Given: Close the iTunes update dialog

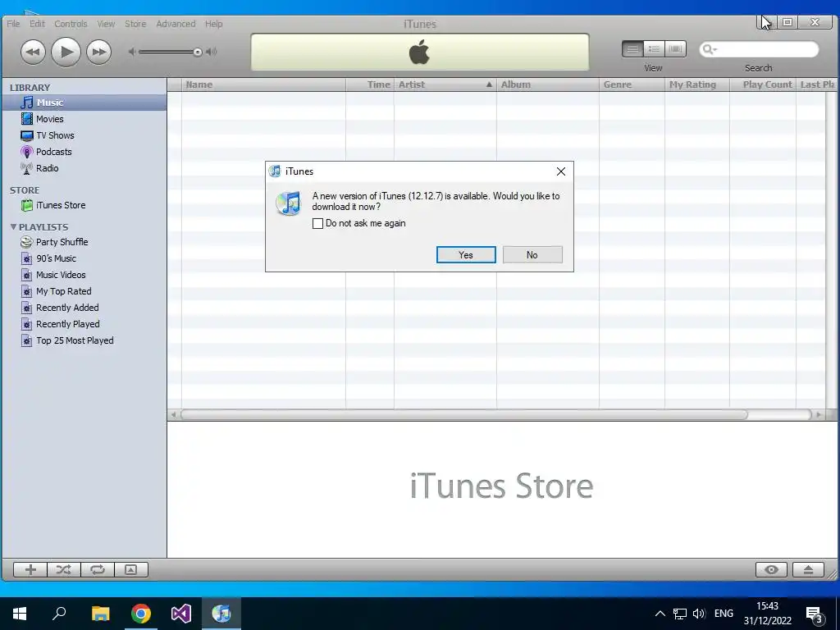Looking at the screenshot, I should pos(561,171).
